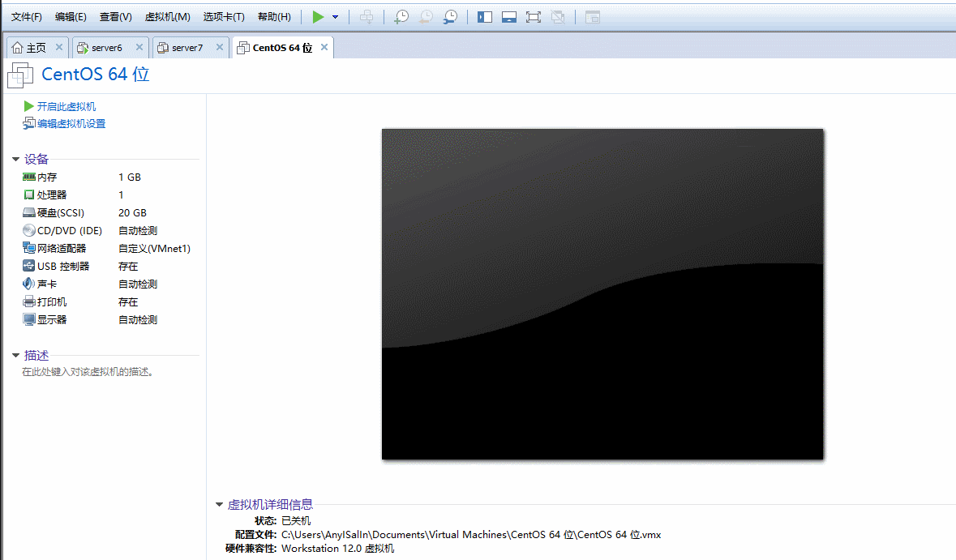
Task: Take a snapshot using the clock-plus icon
Action: click(401, 17)
